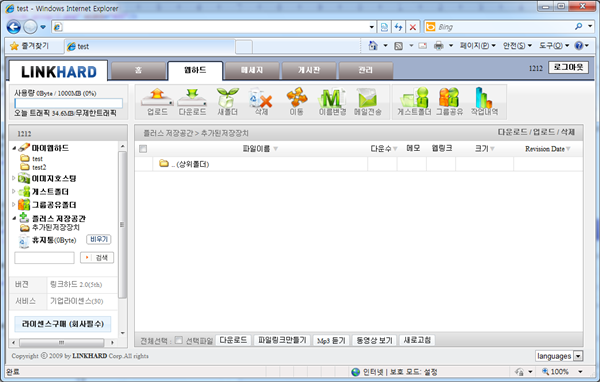
Task: Tick the select-all checkbox in file header
Action: point(143,149)
